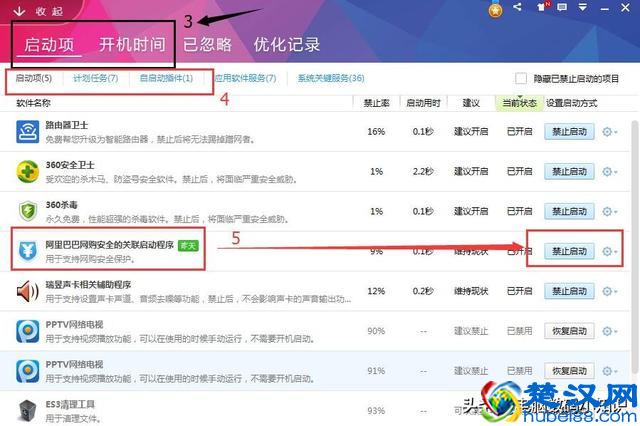Click the 360安全卫士 name text

point(70,165)
